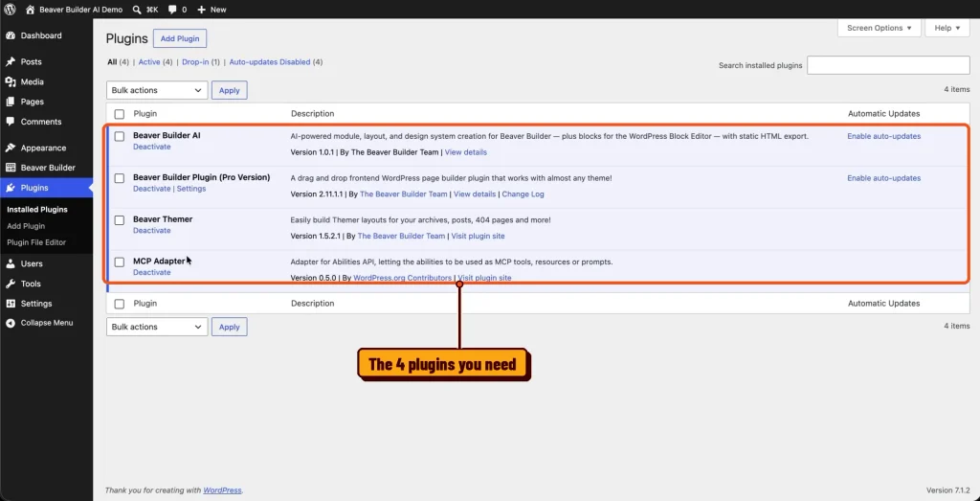Viewport: 980px width, 501px height.
Task: Open Installed Plugins submenu item
Action: (x=37, y=210)
